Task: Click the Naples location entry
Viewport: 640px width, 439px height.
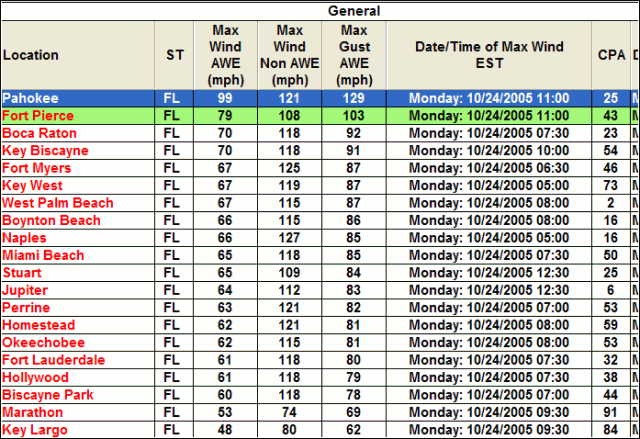Action: [24, 238]
